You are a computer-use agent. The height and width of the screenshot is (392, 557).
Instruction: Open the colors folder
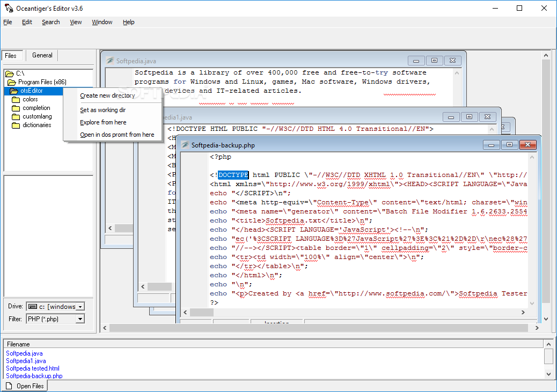pos(30,99)
